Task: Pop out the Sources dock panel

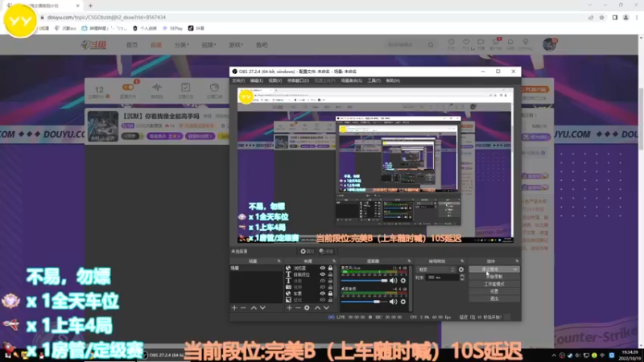Action: (x=334, y=261)
